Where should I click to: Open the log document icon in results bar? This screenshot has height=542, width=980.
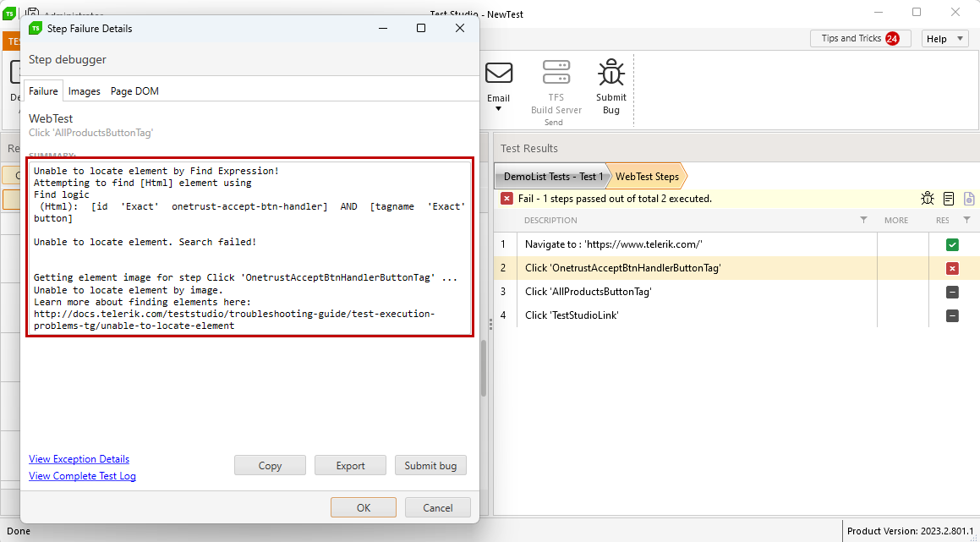[949, 199]
